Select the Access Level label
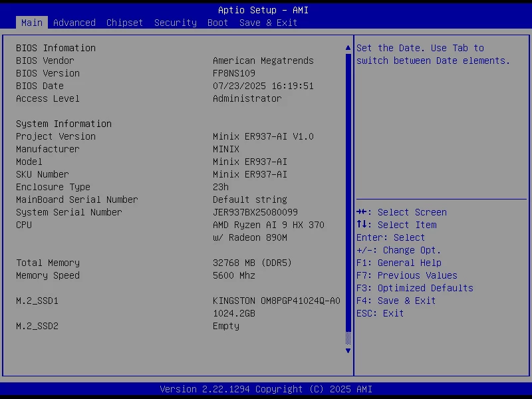This screenshot has height=399, width=532. point(48,98)
